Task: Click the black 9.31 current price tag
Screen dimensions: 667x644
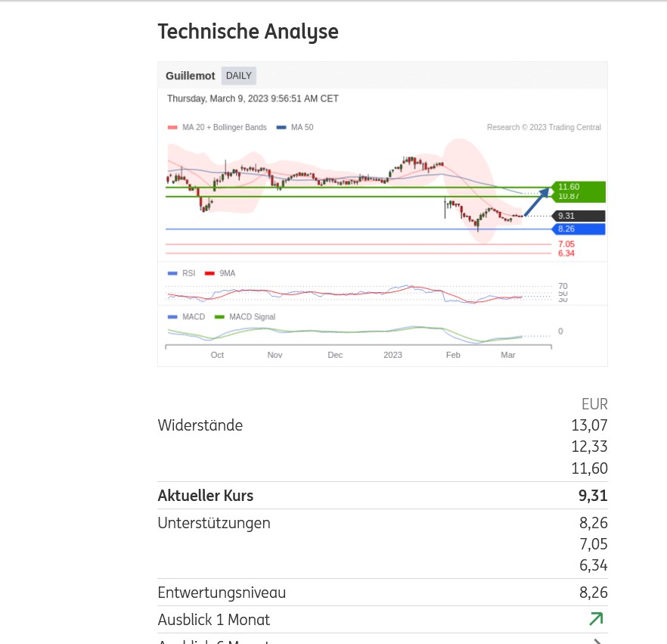Action: point(579,216)
